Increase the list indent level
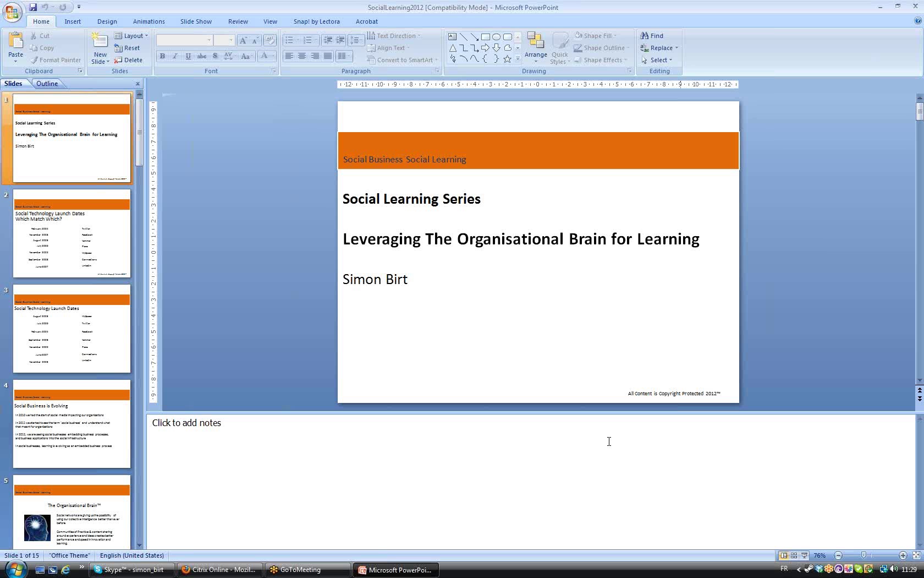This screenshot has height=578, width=924. [x=340, y=40]
